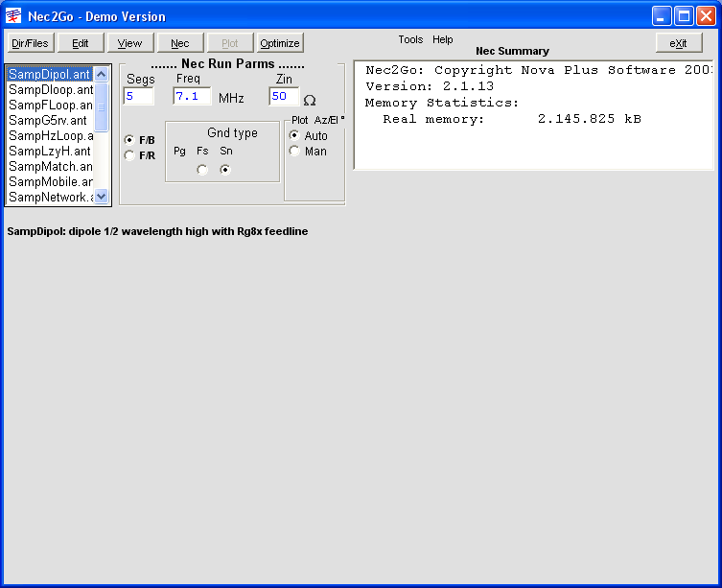
Task: Select SampFLoop antenna file
Action: click(50, 106)
